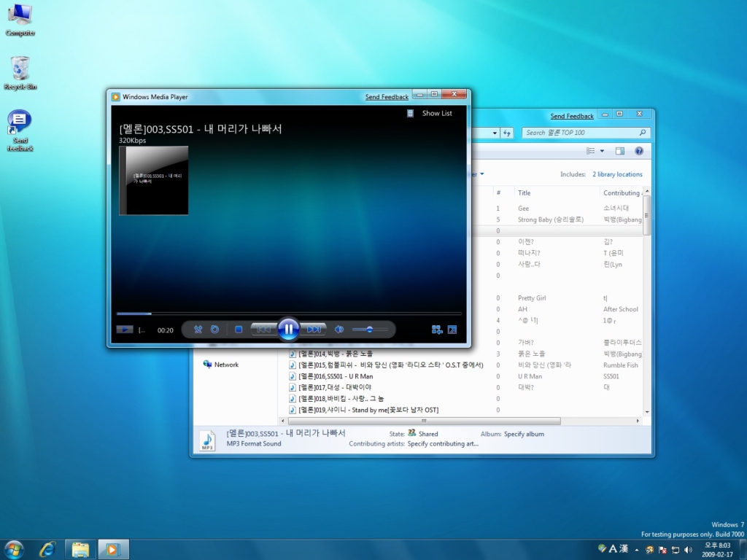Click the system tray volume icon

pyautogui.click(x=688, y=550)
